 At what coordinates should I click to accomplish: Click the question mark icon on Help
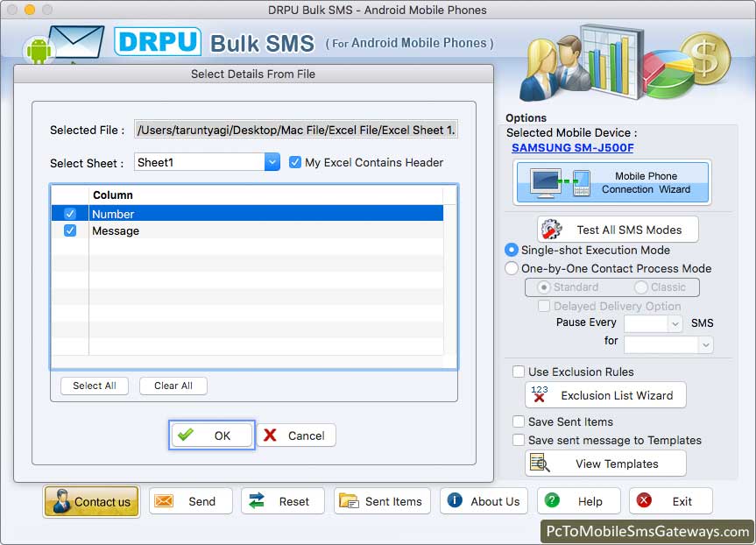point(552,500)
